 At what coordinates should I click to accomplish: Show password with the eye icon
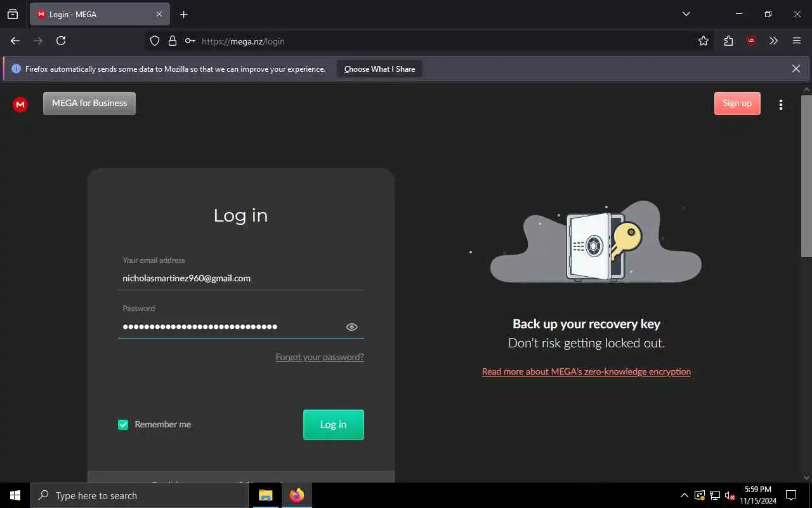(351, 327)
